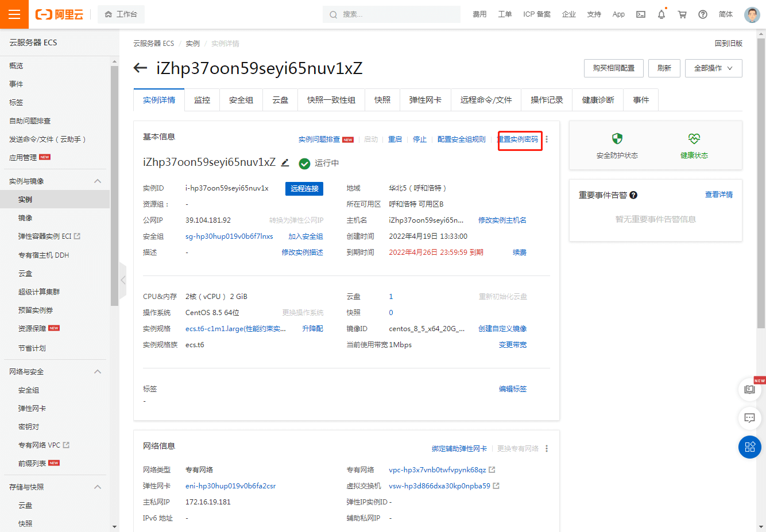The image size is (766, 532).
Task: Click 绑定辅助弹性网卡 link
Action: click(459, 449)
